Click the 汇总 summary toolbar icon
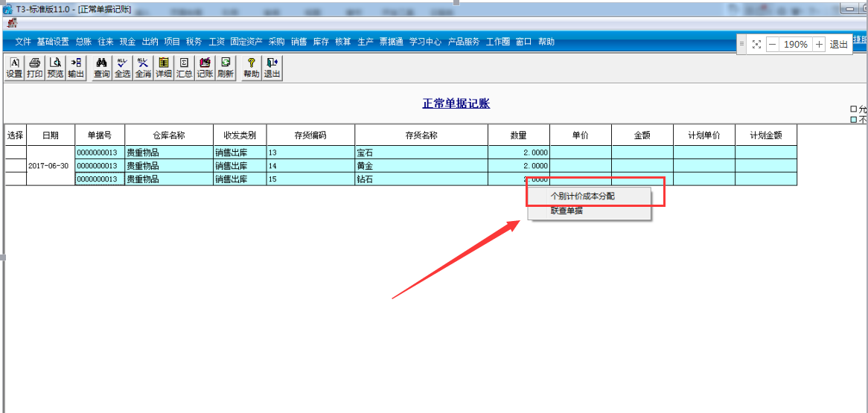868x413 pixels. point(185,68)
